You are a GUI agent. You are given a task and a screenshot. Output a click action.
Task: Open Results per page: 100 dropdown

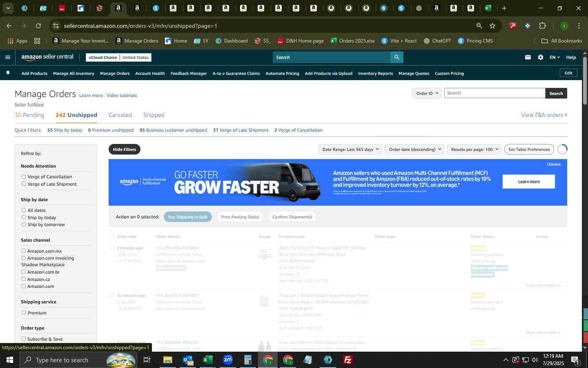[474, 149]
